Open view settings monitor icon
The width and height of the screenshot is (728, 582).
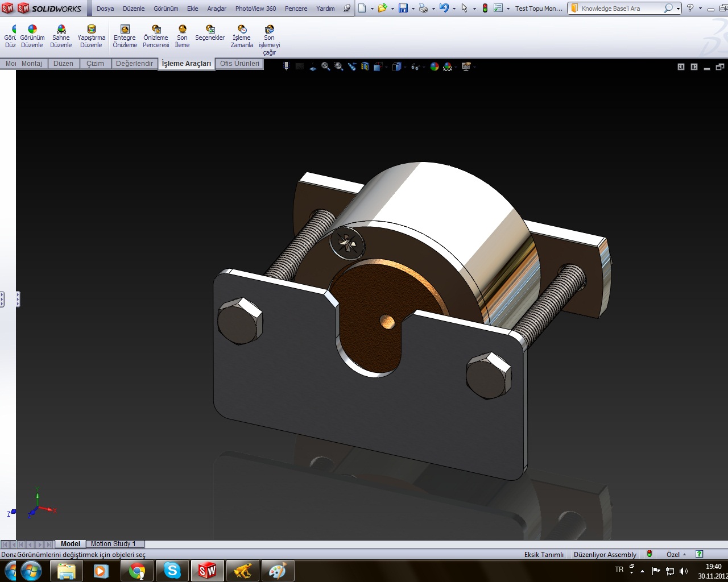click(466, 66)
